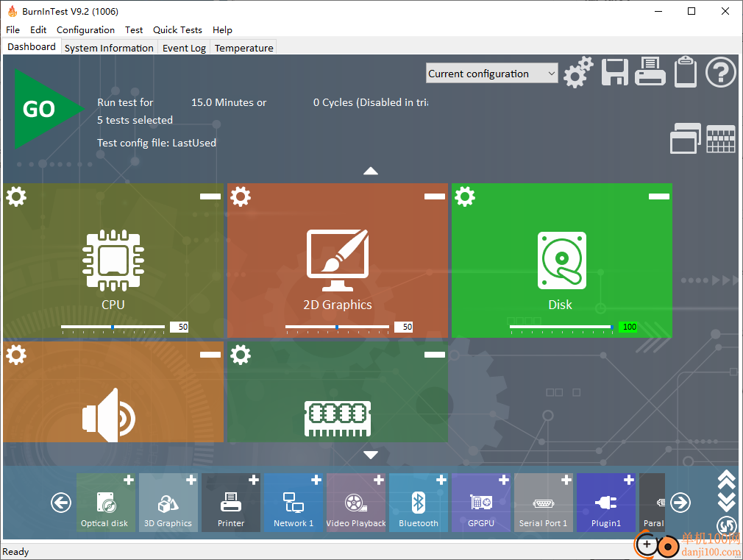Click the tile windows grid icon

pyautogui.click(x=721, y=139)
